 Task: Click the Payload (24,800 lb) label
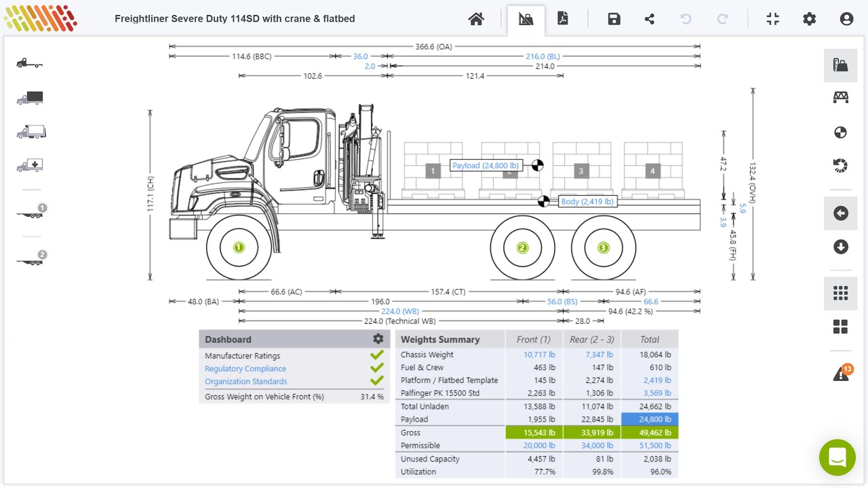(x=486, y=165)
